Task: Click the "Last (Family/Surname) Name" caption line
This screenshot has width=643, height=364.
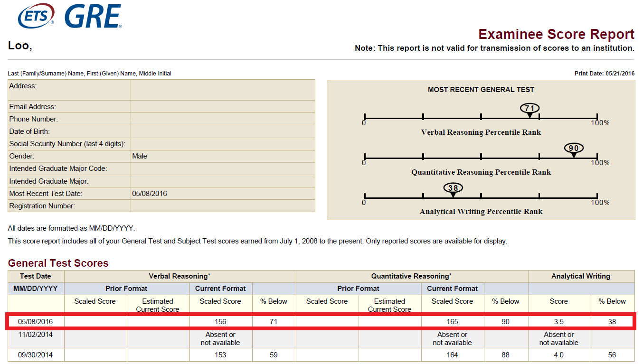Action: (x=89, y=74)
